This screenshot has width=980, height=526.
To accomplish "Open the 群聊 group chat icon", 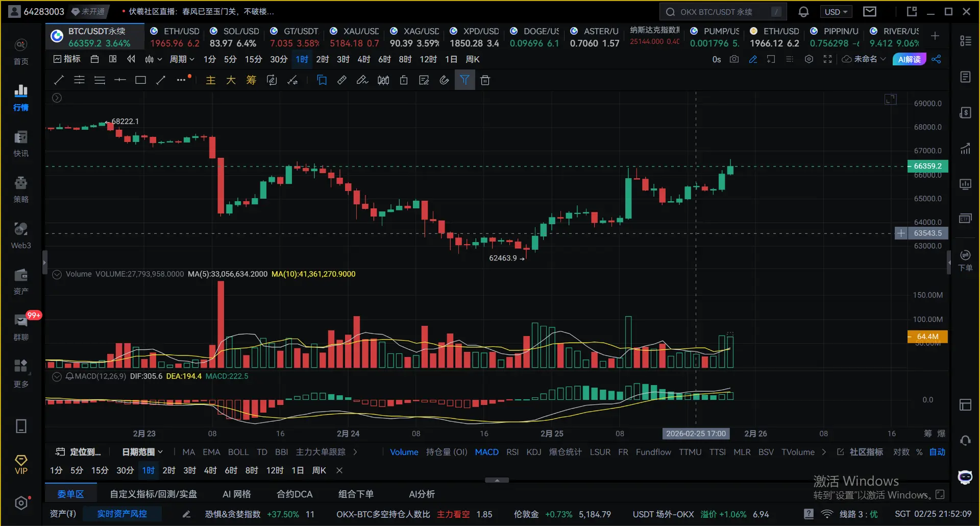I will pyautogui.click(x=21, y=327).
